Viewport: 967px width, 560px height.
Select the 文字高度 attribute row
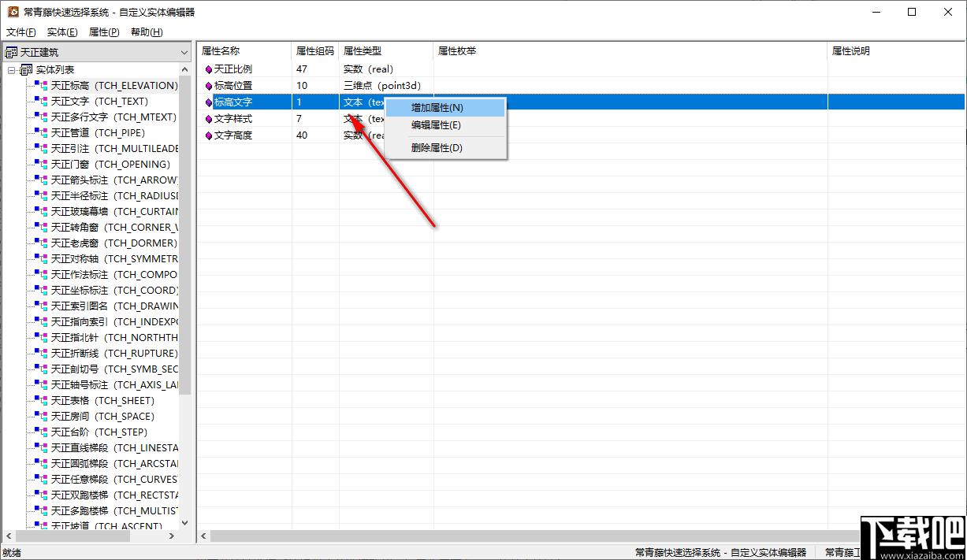pos(582,135)
